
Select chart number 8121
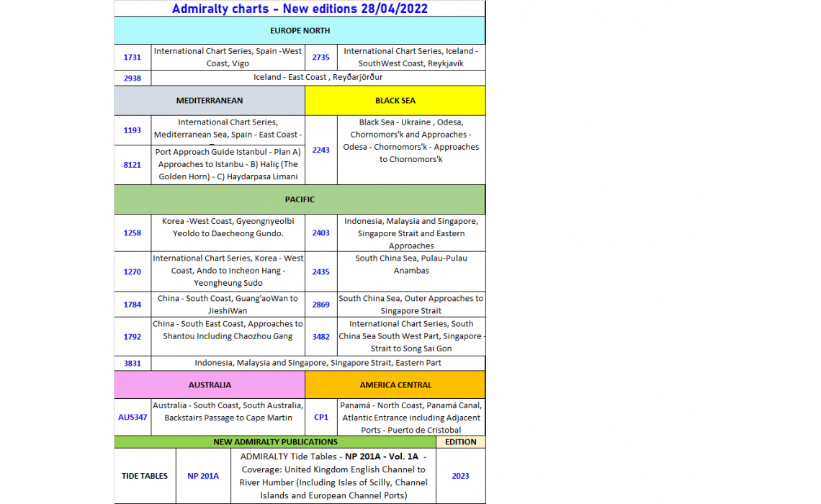[132, 165]
